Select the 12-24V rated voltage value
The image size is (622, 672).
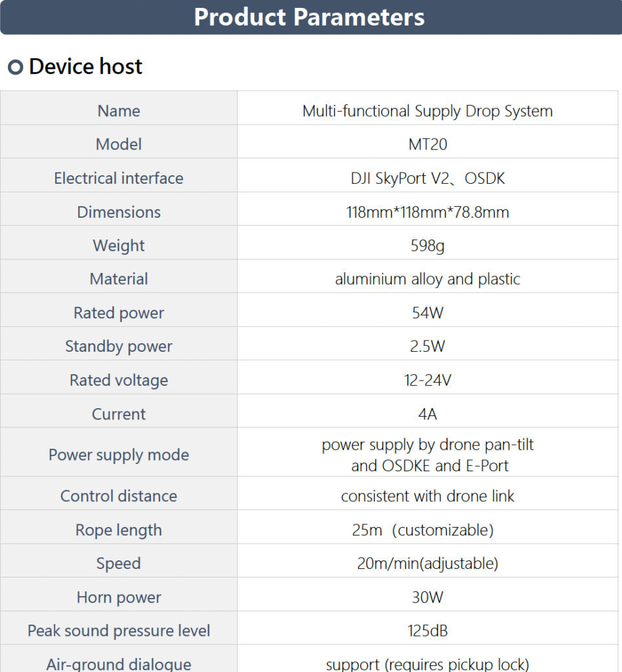point(427,381)
